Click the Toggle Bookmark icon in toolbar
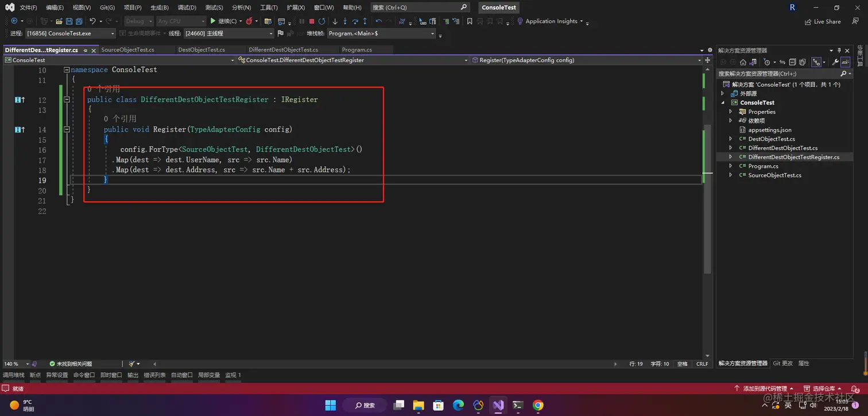Viewport: 868px width, 416px height. point(470,21)
